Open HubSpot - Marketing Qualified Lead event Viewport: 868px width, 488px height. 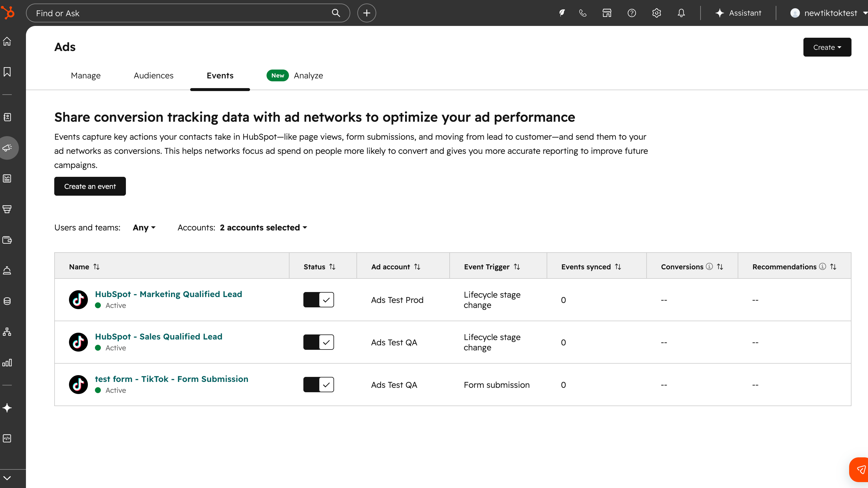(x=168, y=294)
